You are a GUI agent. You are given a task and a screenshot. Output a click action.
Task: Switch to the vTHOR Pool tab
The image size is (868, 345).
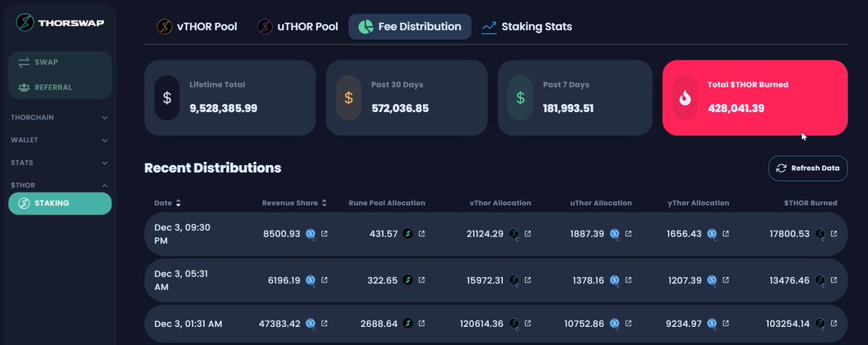[197, 27]
